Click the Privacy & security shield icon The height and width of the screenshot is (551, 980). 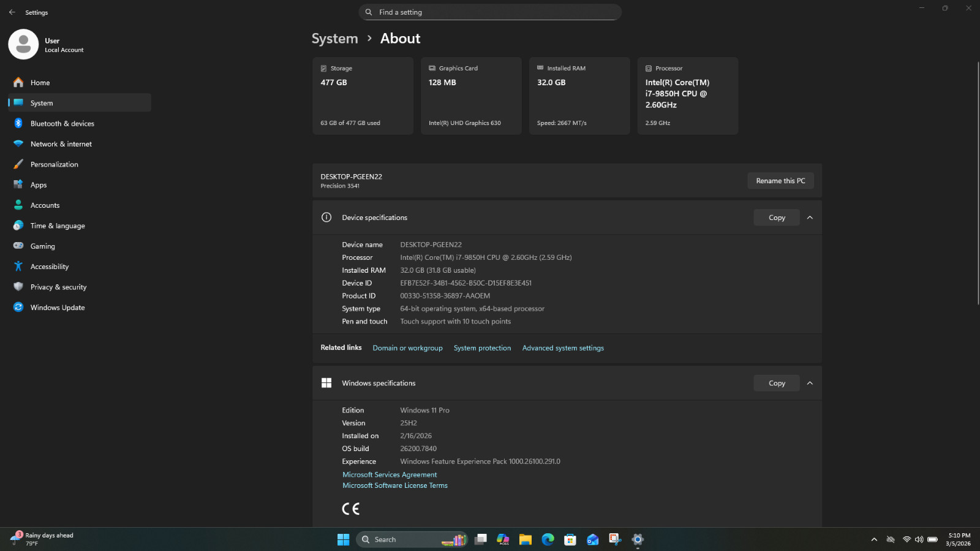(18, 287)
